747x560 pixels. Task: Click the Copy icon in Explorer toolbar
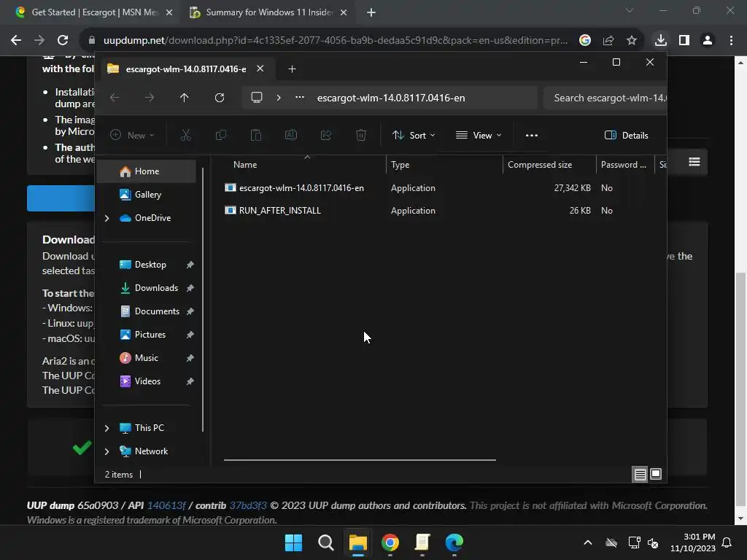tap(220, 135)
